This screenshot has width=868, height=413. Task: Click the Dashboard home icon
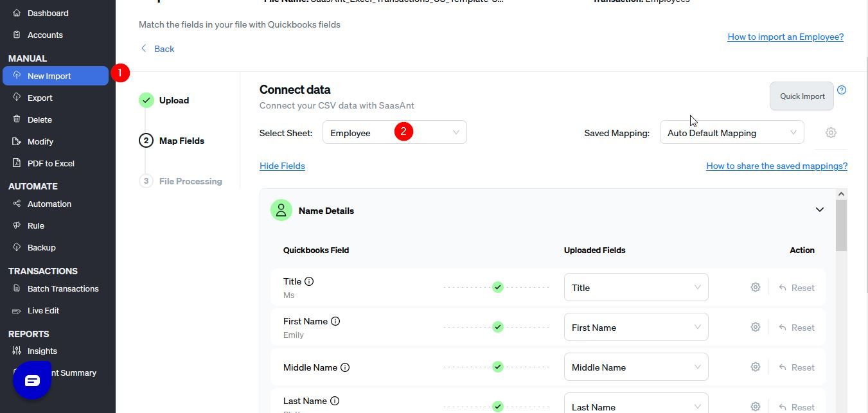click(x=17, y=13)
